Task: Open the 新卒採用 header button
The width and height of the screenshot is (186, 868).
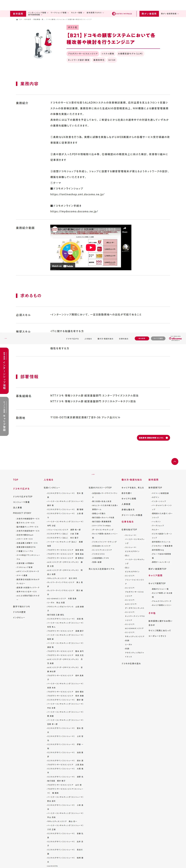Action: coord(18,14)
